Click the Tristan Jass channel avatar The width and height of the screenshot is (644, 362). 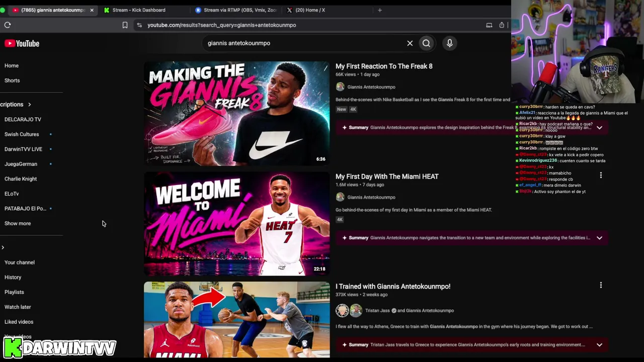click(342, 310)
